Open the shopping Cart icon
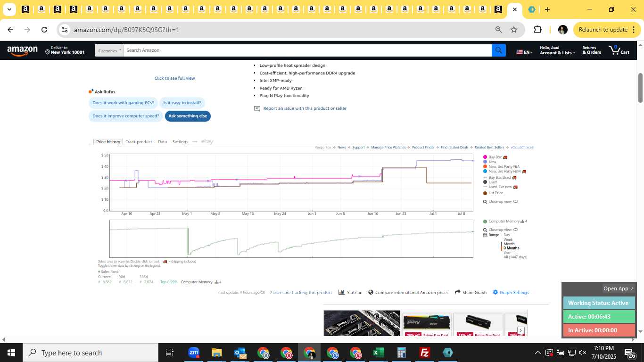 pyautogui.click(x=619, y=50)
